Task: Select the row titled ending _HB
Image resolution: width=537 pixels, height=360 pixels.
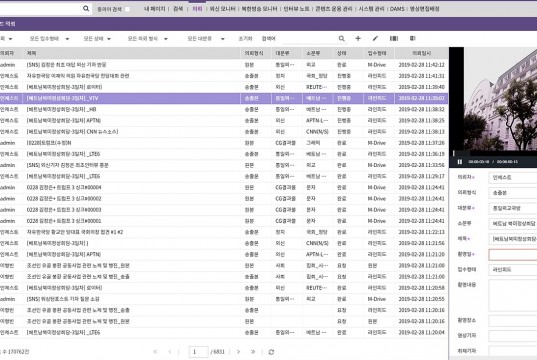Action: click(224, 110)
